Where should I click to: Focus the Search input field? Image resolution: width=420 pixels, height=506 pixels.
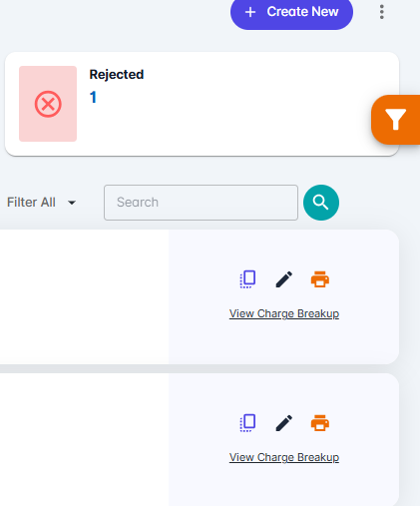(x=201, y=203)
